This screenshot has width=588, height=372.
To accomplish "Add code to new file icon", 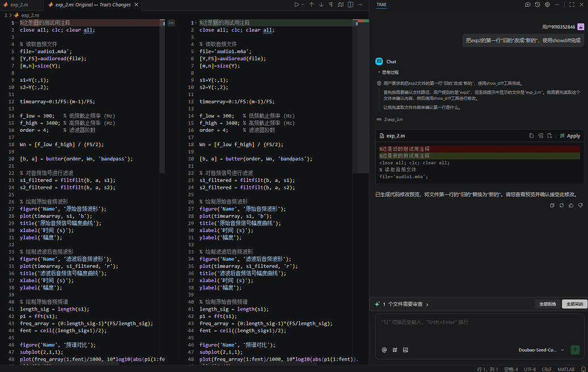I will (549, 136).
